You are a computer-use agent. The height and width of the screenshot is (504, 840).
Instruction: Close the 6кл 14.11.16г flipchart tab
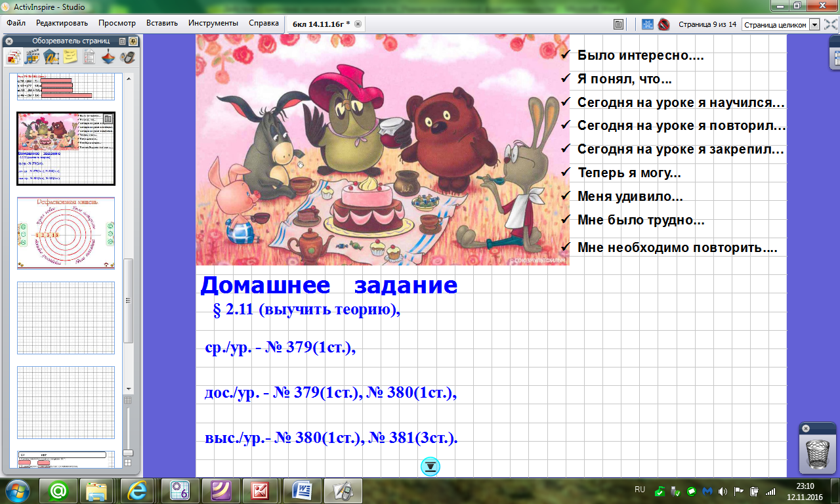[x=358, y=24]
